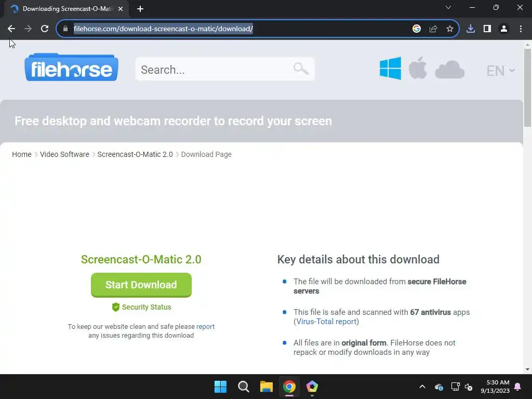Select Windows software platform icon
Screen dimensions: 532x399
[390, 68]
